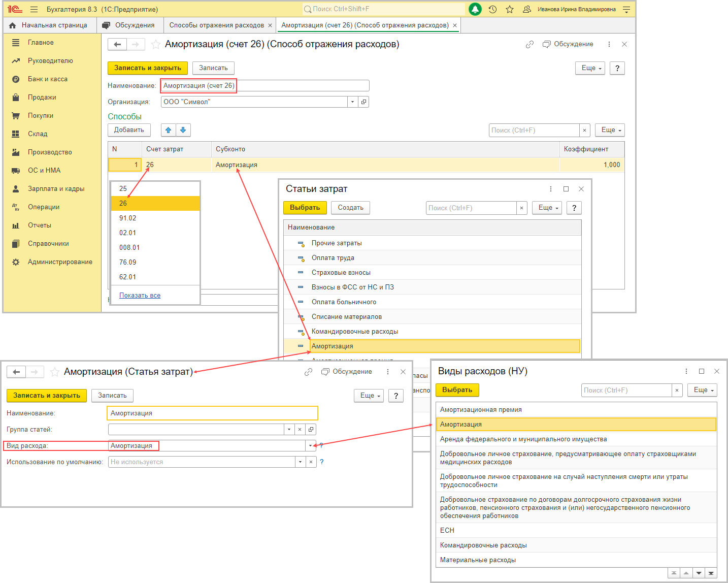
Task: Click help question mark beside Использование по умолчанию
Action: [322, 462]
